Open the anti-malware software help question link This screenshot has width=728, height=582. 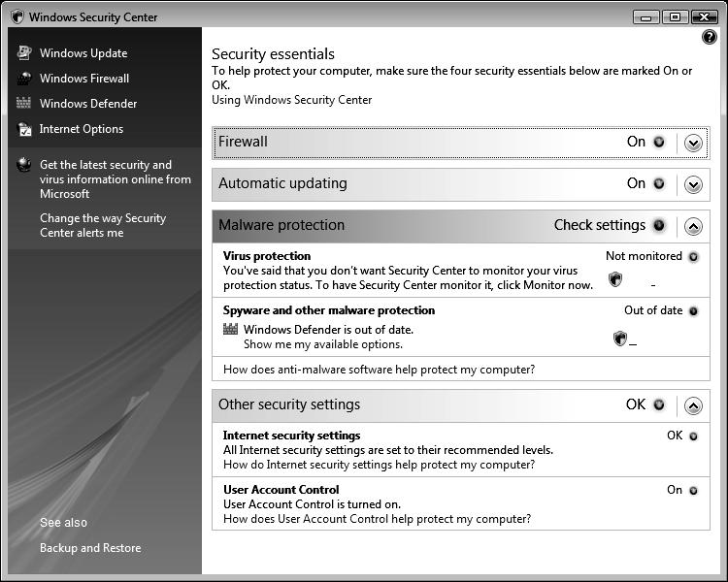coord(379,370)
